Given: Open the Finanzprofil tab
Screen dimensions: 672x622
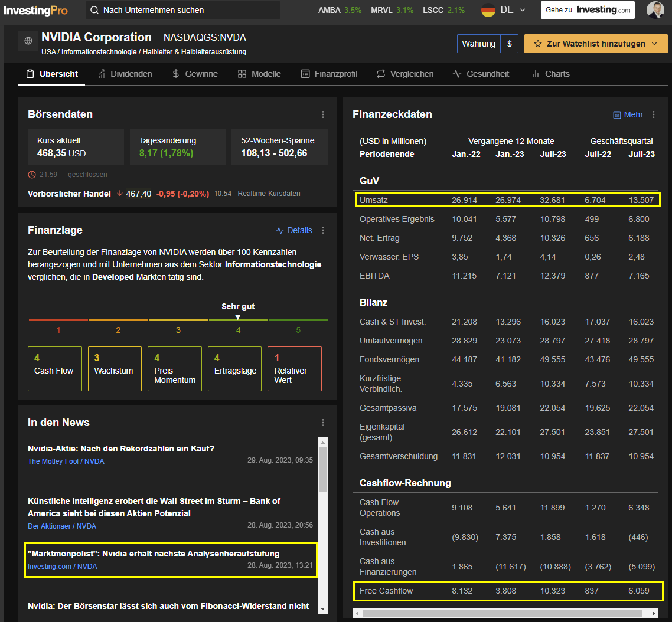Looking at the screenshot, I should 329,74.
